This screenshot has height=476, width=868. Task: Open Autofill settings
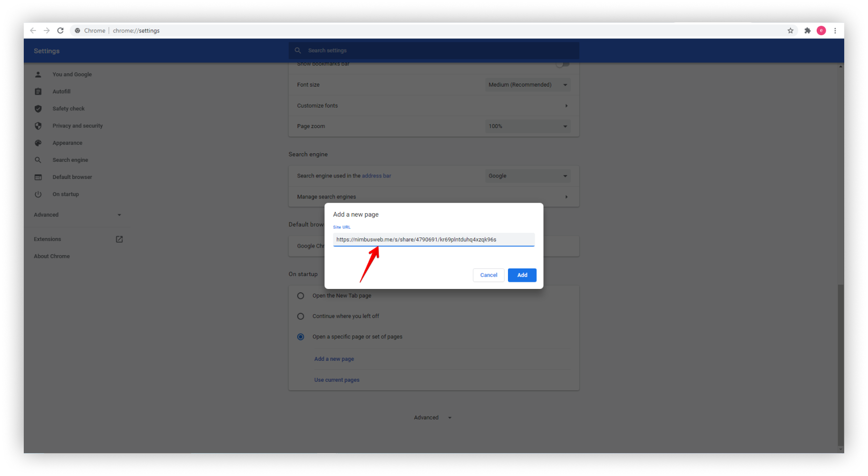tap(61, 91)
